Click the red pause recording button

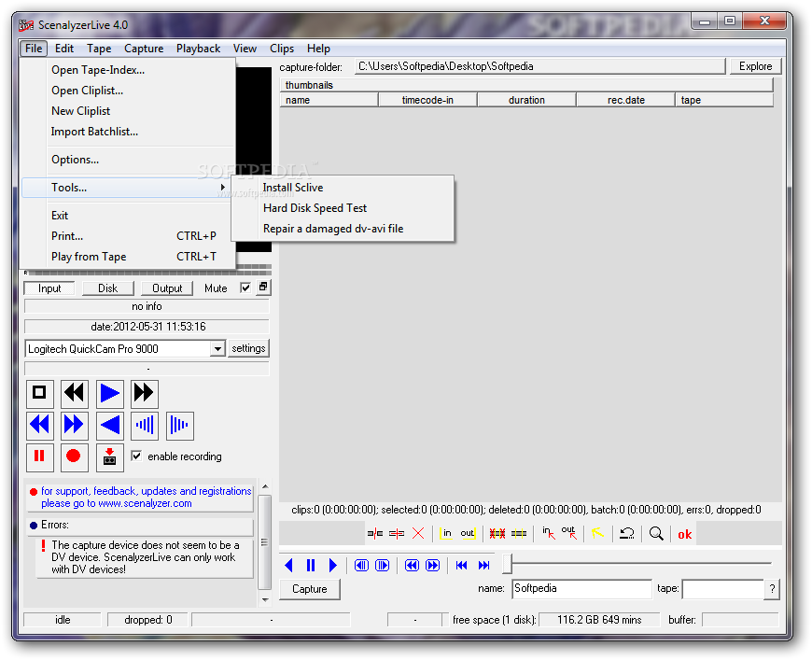click(39, 456)
